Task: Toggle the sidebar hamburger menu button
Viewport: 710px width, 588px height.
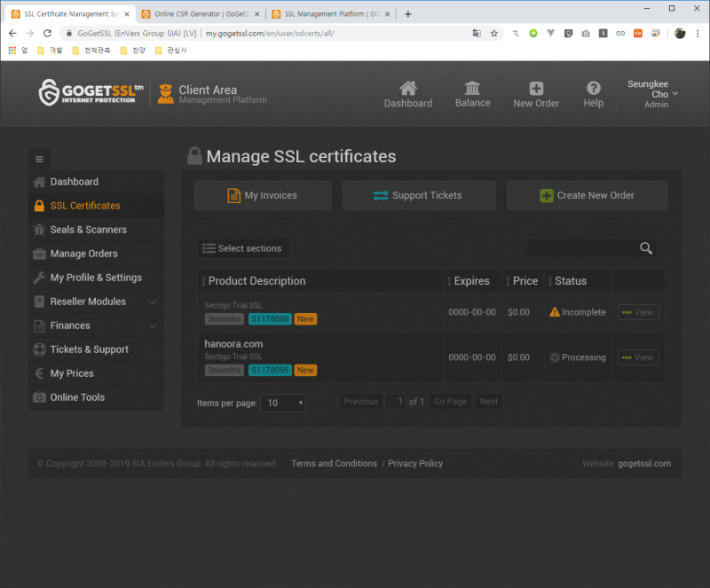Action: 39,160
